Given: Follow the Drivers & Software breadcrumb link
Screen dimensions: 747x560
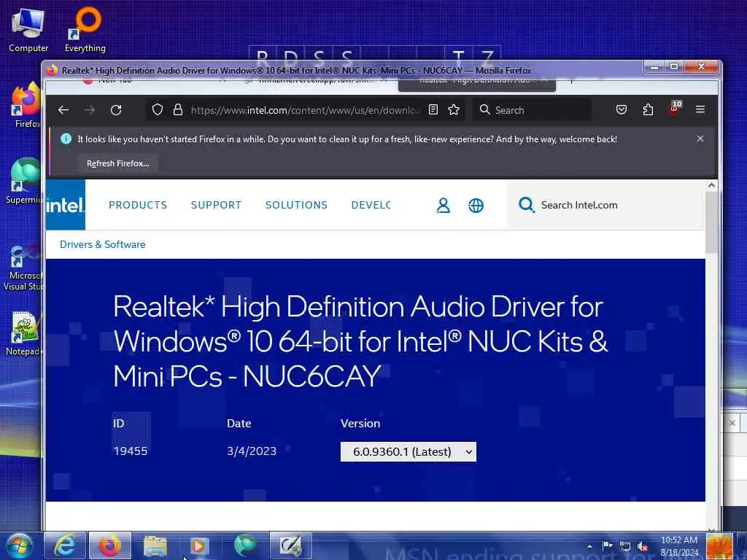Looking at the screenshot, I should [x=102, y=244].
